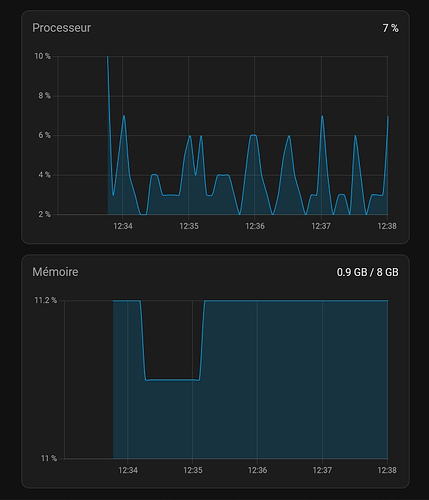Click the 12:35 label on processor chart
429x500 pixels.
[x=189, y=226]
